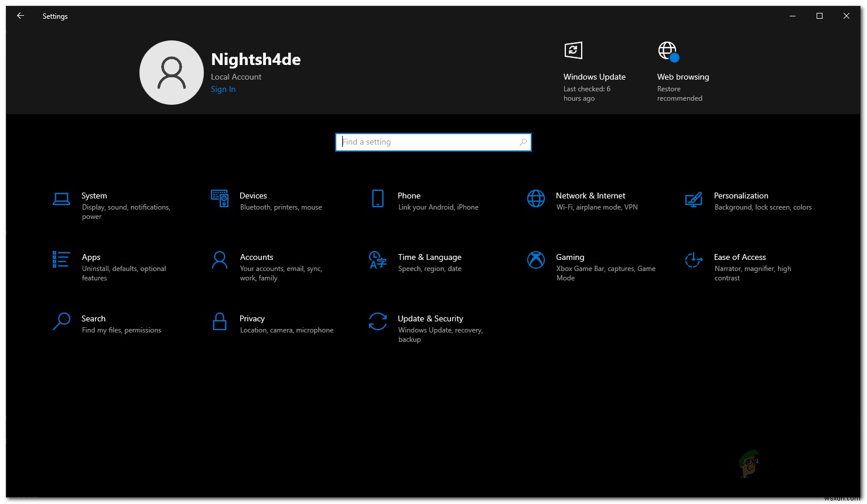
Task: Click the Settings title in the header
Action: coord(54,16)
